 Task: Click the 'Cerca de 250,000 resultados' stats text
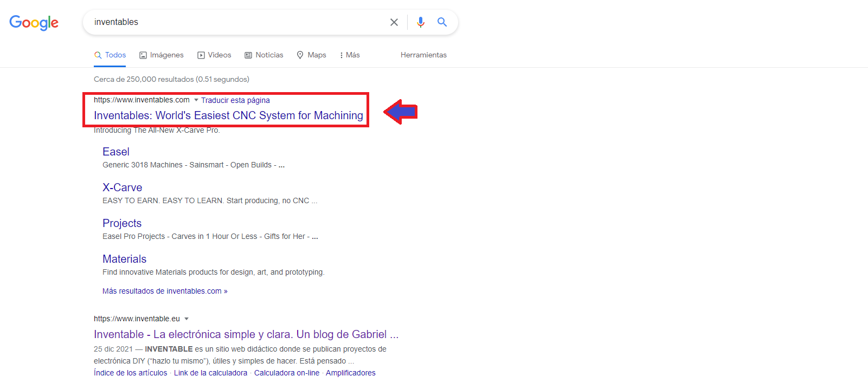[171, 79]
